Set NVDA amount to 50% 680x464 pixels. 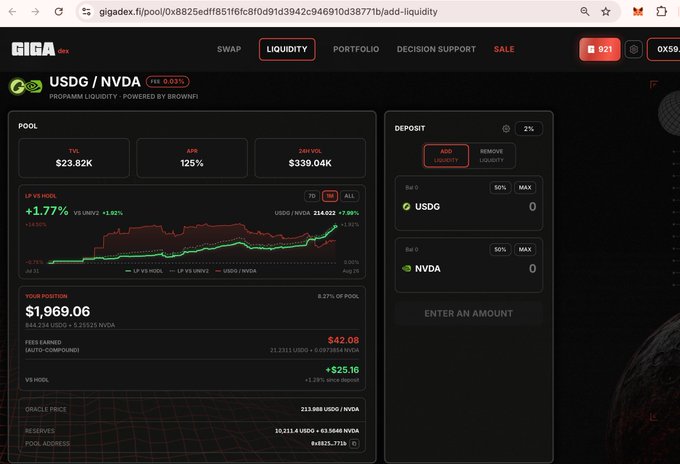500,249
